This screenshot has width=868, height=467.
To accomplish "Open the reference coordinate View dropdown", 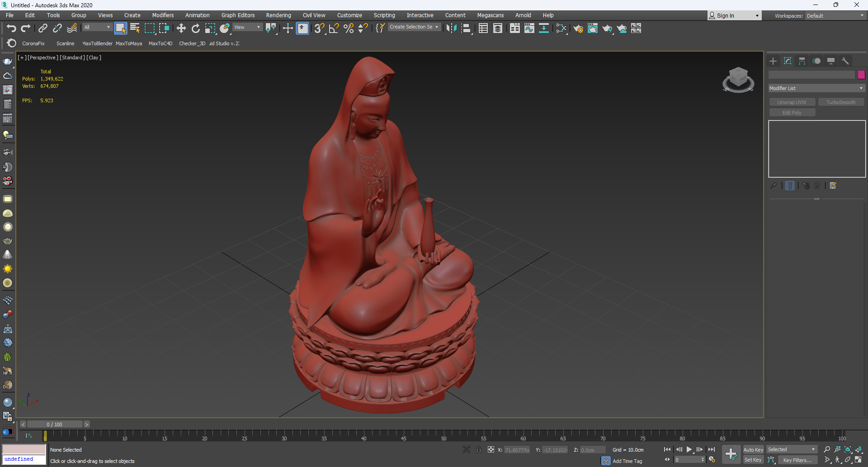I will [247, 27].
